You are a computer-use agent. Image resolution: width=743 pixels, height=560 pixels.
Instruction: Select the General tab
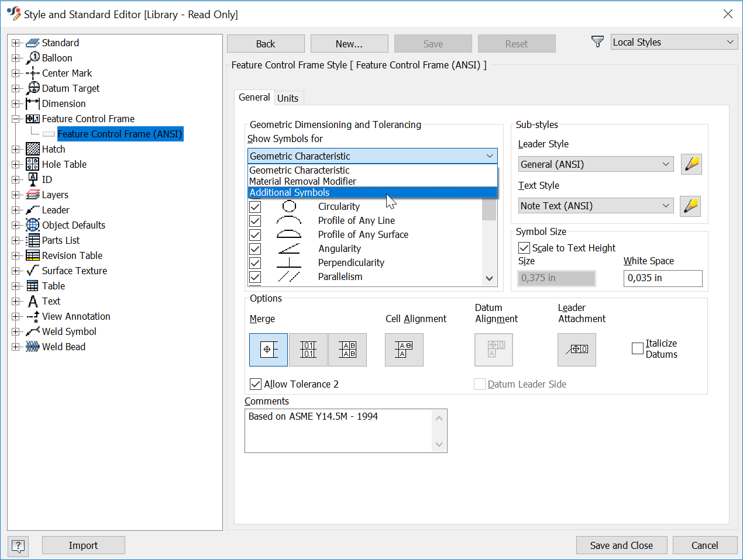pos(254,97)
